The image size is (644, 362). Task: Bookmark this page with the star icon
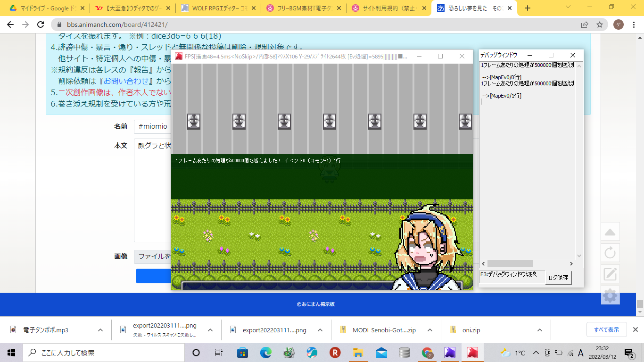pyautogui.click(x=599, y=25)
